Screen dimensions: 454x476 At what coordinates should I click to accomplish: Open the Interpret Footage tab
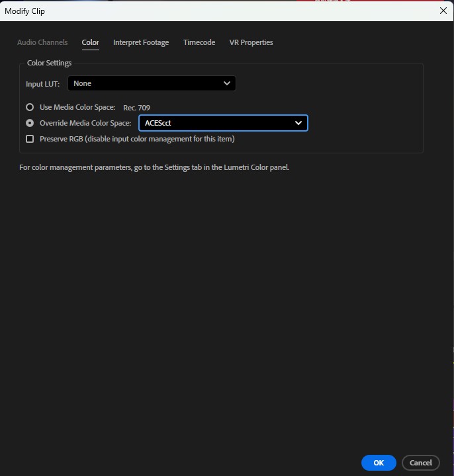141,42
